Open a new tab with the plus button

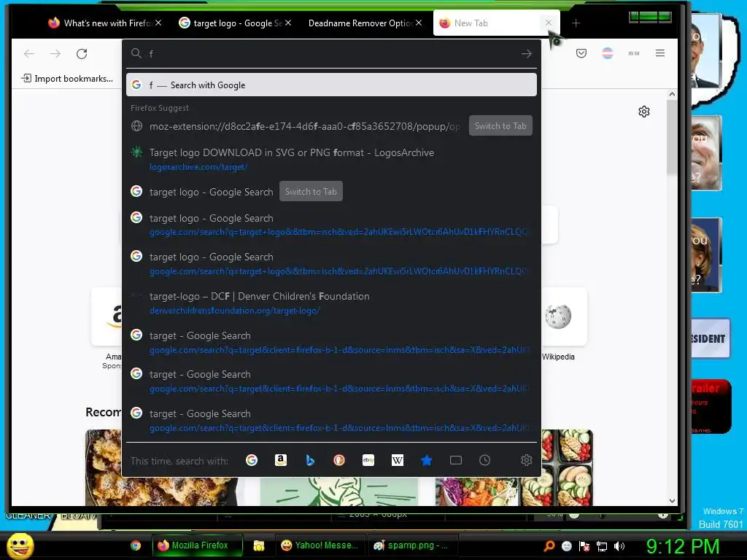tap(576, 23)
